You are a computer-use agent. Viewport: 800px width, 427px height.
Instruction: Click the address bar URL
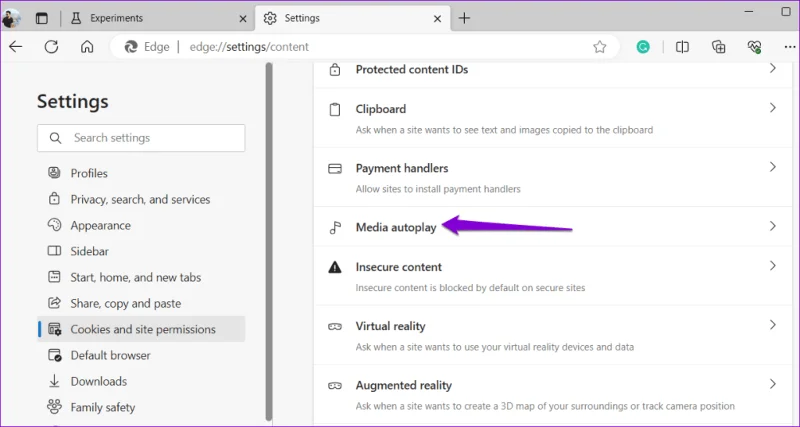[249, 47]
